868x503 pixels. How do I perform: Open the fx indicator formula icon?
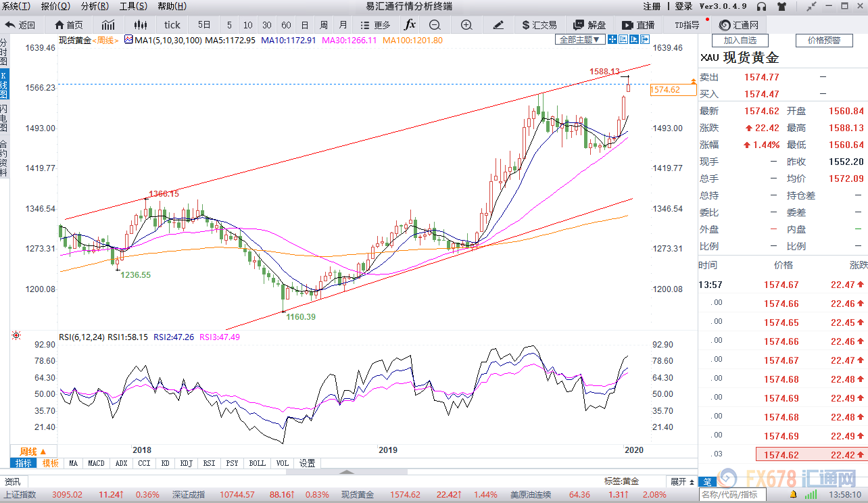[410, 25]
